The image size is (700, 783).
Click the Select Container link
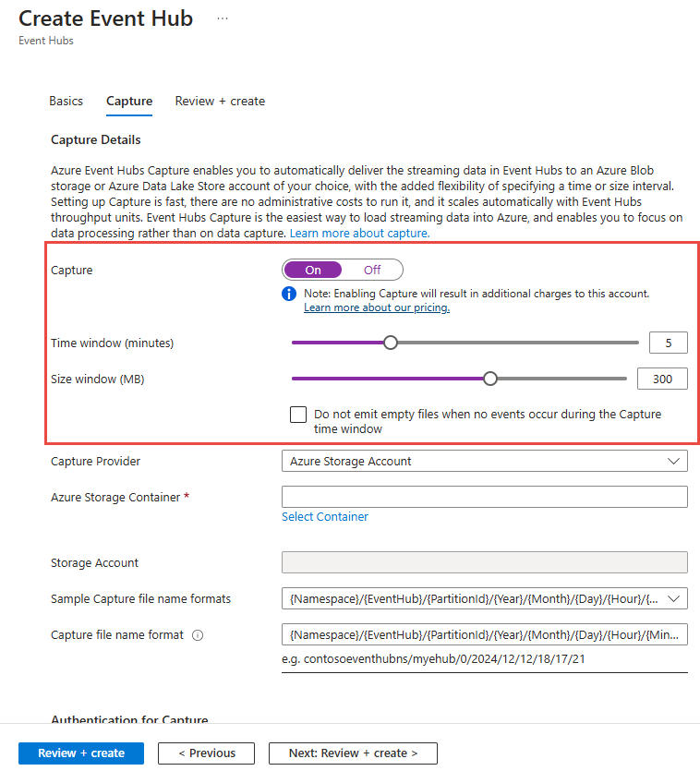click(324, 517)
